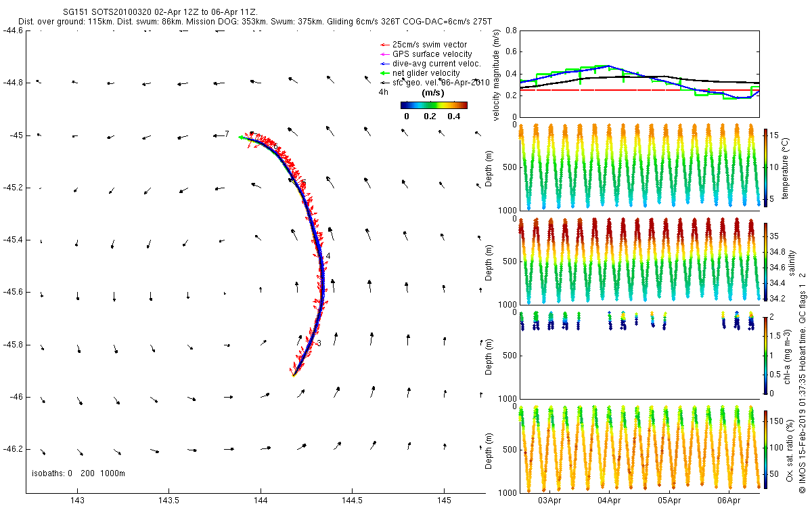The width and height of the screenshot is (812, 508).
Task: Click the '4h' label under the legend
Action: (383, 92)
